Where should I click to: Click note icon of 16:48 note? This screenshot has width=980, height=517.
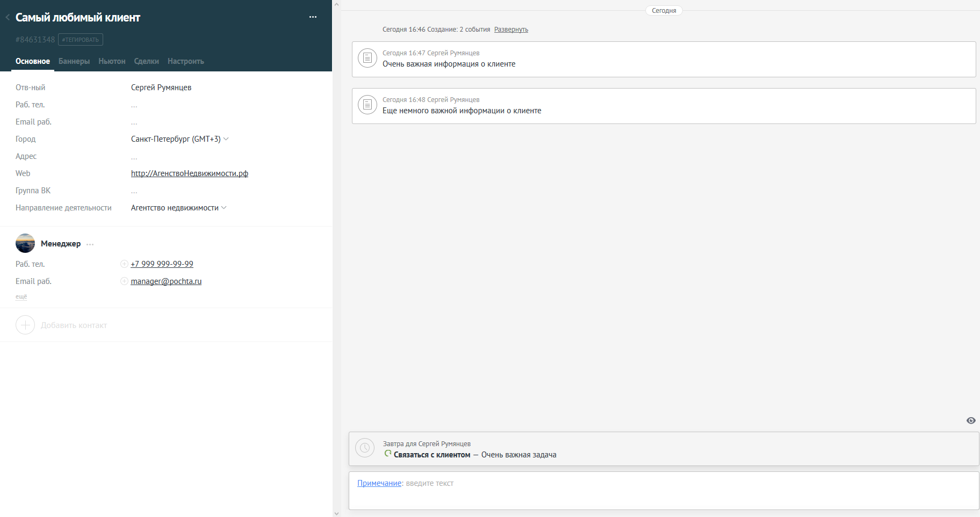pyautogui.click(x=367, y=105)
